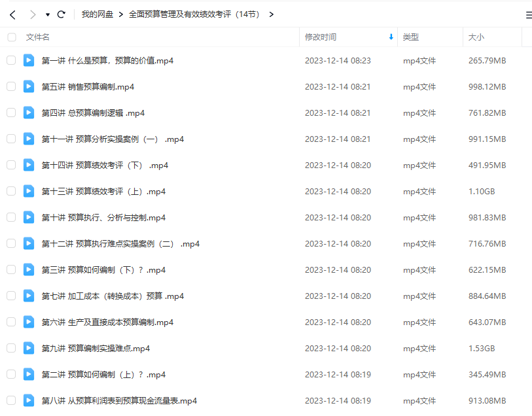Check box for 第三讲 预算如何编制（下）
This screenshot has height=416, width=532.
[11, 269]
